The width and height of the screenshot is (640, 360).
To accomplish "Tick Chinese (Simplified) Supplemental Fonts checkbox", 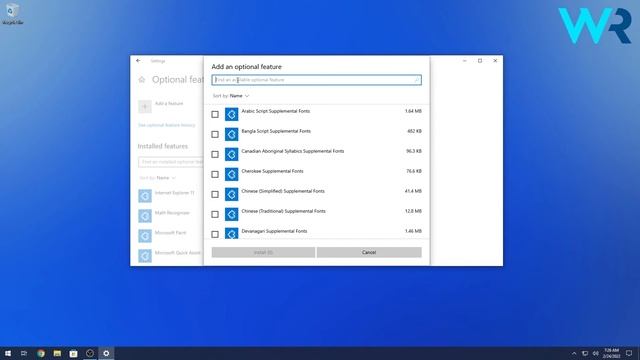I will click(x=215, y=194).
